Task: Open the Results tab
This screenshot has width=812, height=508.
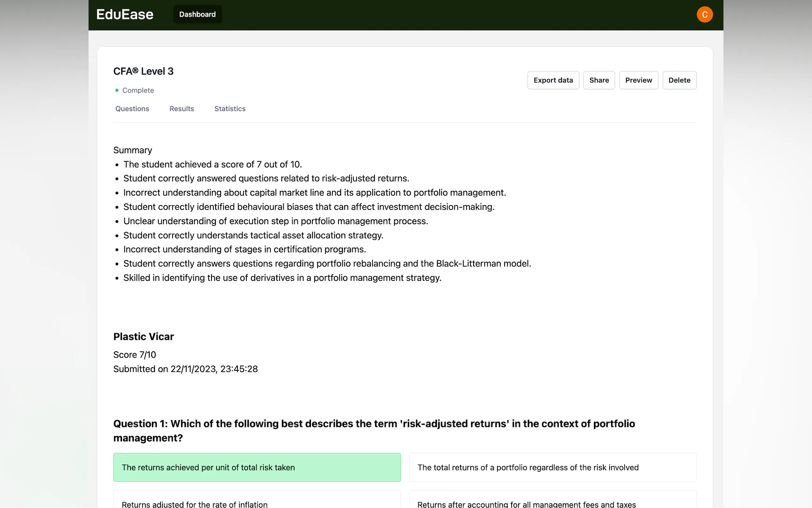Action: point(182,108)
